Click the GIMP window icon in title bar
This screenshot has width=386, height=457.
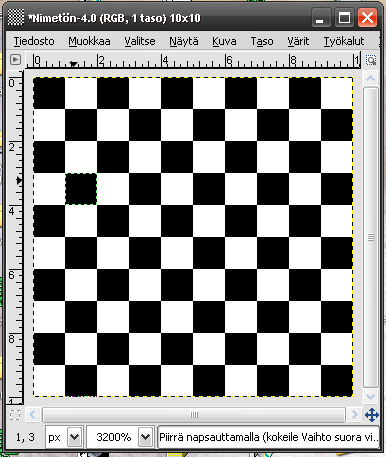[16, 17]
